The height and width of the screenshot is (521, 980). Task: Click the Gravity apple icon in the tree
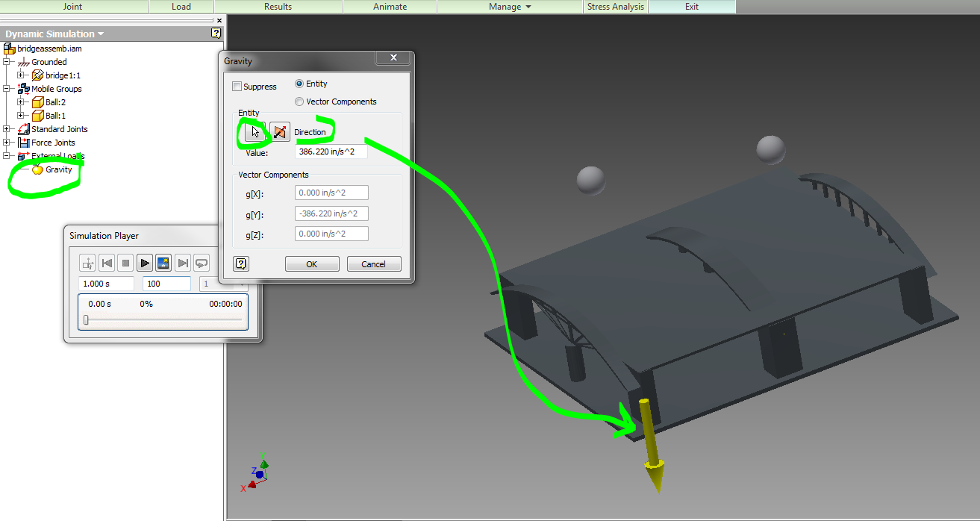[x=37, y=169]
